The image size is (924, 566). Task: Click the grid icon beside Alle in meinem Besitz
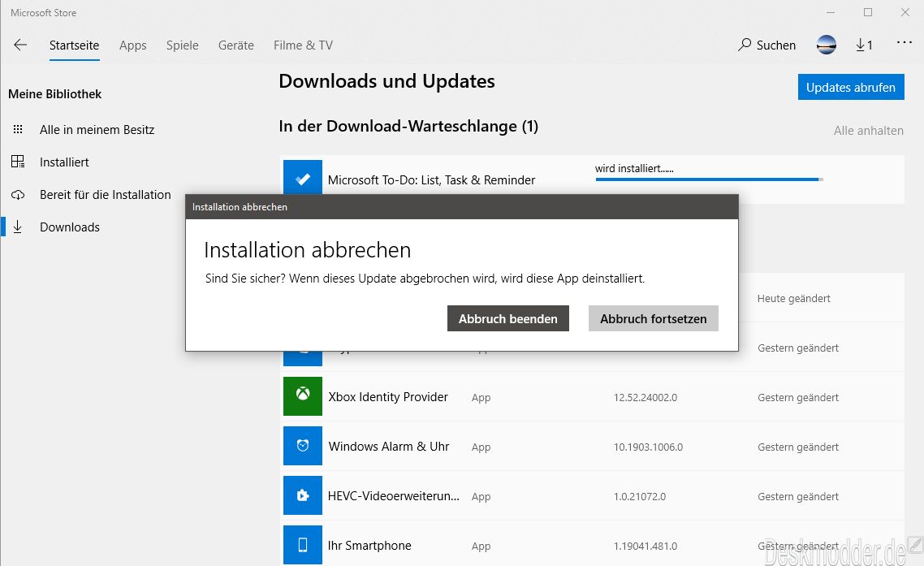coord(18,129)
